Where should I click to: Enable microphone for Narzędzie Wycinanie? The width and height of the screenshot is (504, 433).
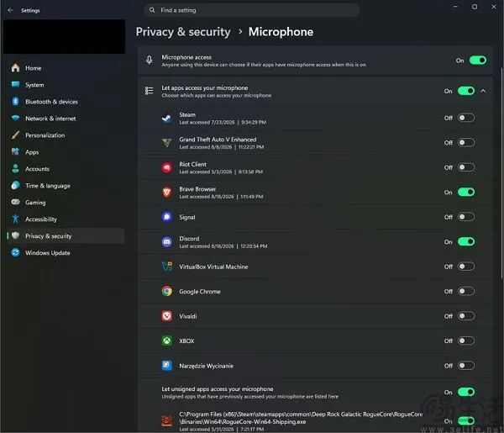466,366
